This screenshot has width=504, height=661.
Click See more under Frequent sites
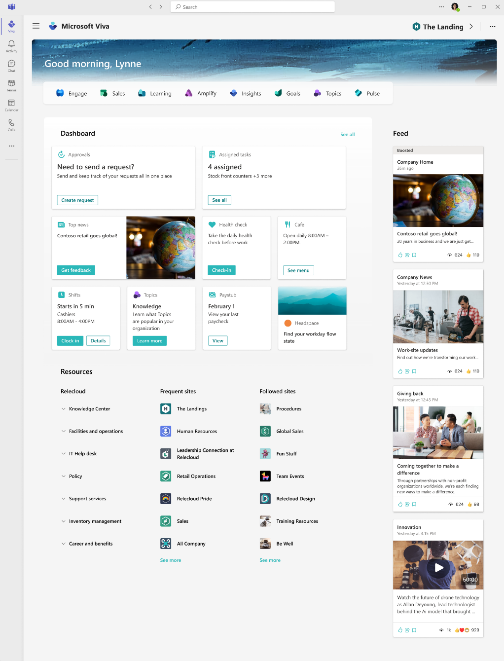(170, 560)
